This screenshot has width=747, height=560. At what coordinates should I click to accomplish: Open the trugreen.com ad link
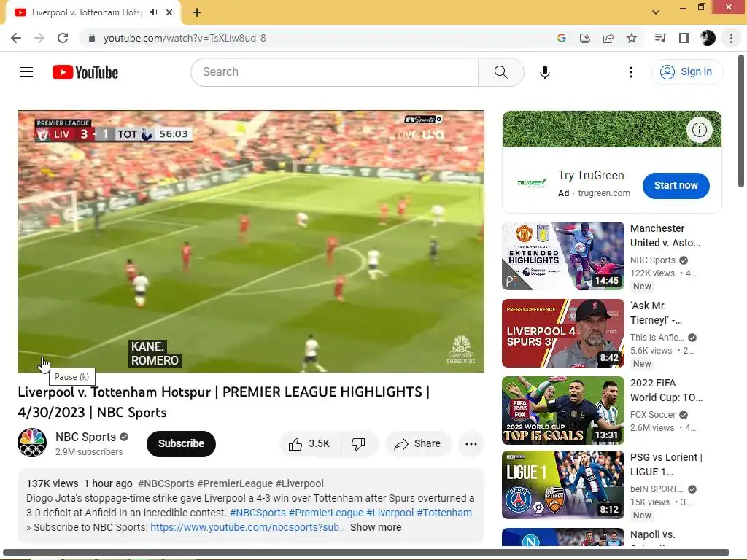[x=603, y=192]
